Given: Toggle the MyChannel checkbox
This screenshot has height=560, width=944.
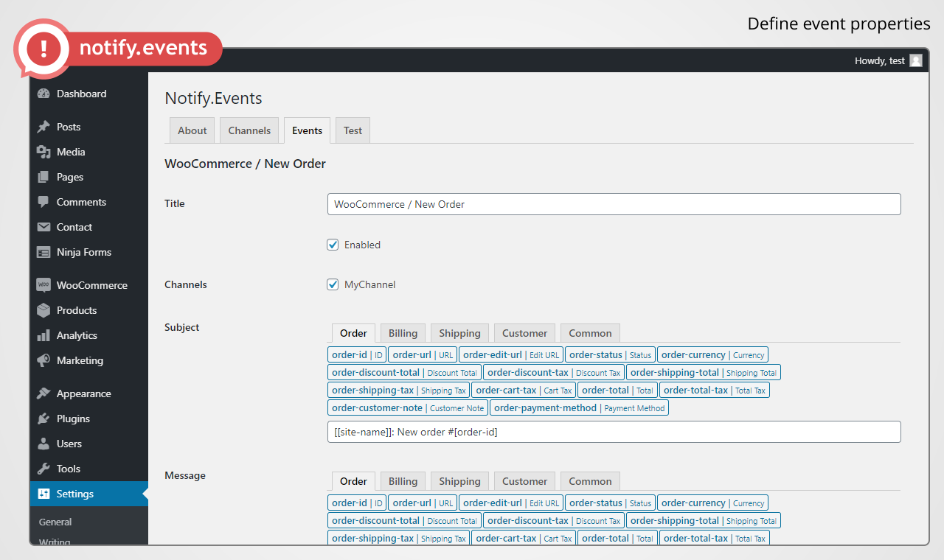Looking at the screenshot, I should (x=333, y=284).
